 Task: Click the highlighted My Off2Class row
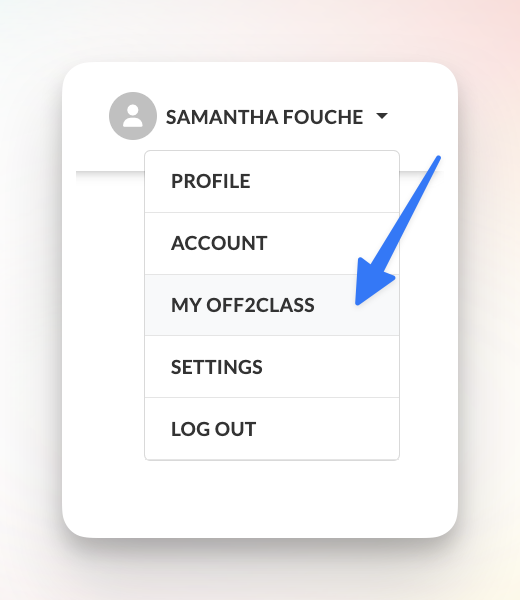click(272, 305)
